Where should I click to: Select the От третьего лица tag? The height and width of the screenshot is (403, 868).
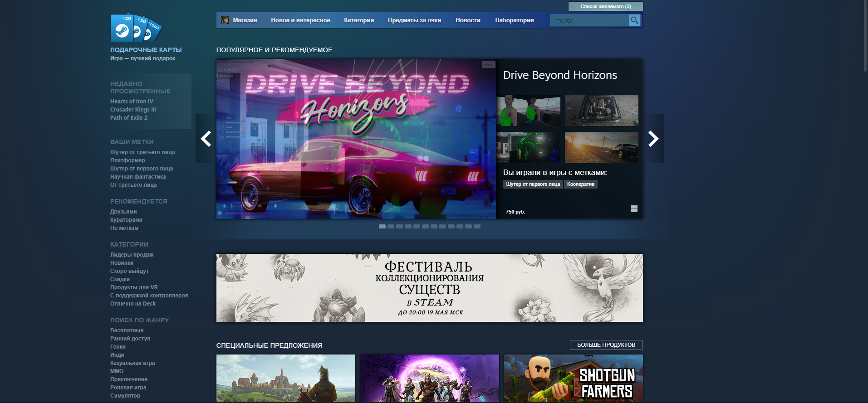pyautogui.click(x=133, y=185)
